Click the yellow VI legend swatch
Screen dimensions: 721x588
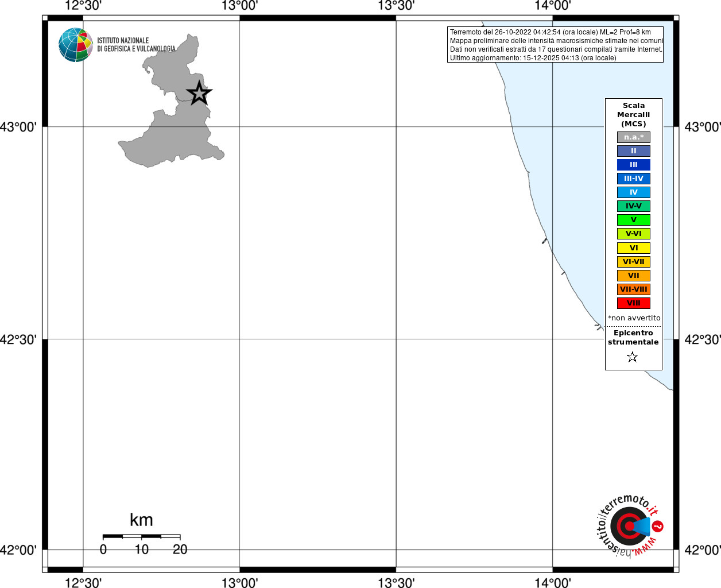coord(634,248)
